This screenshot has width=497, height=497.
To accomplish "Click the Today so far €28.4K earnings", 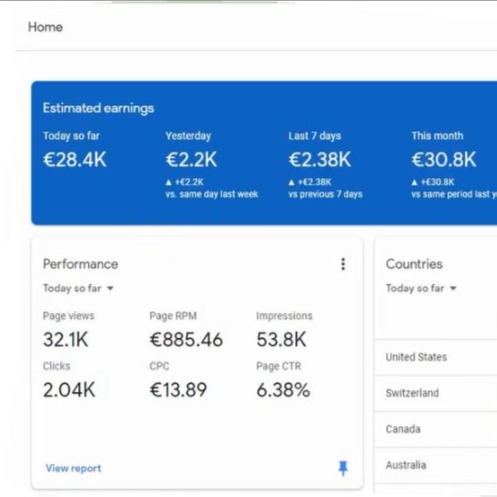I will coord(75,159).
